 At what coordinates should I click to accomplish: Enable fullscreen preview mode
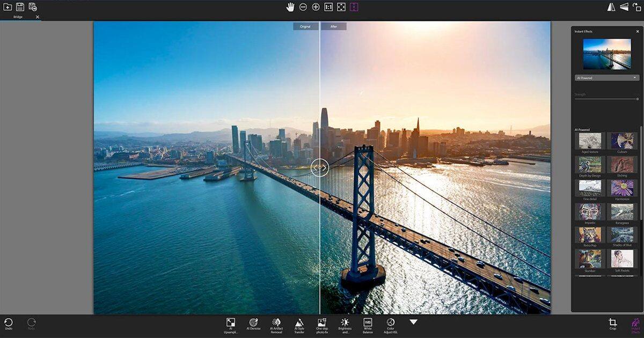click(341, 6)
